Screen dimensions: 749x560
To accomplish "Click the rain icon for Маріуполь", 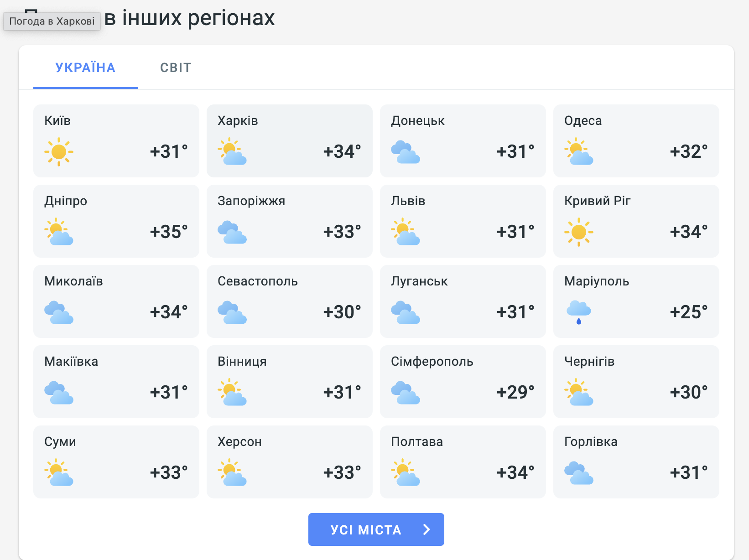I will click(578, 312).
